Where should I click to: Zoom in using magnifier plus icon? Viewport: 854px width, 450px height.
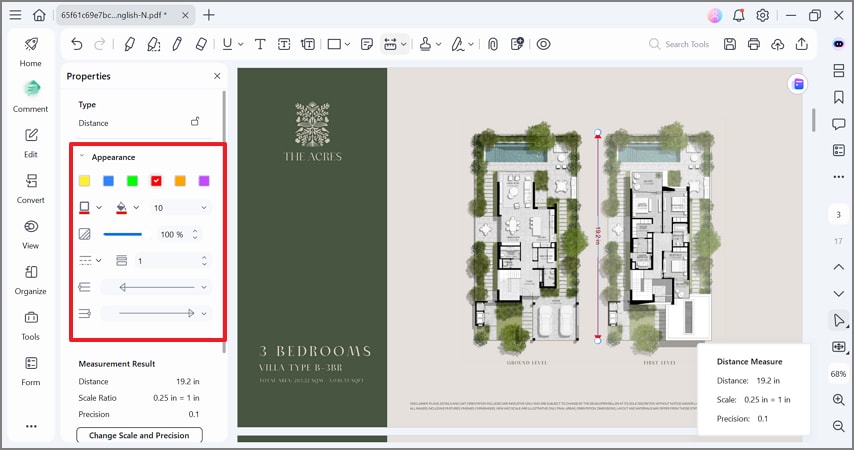pyautogui.click(x=839, y=400)
